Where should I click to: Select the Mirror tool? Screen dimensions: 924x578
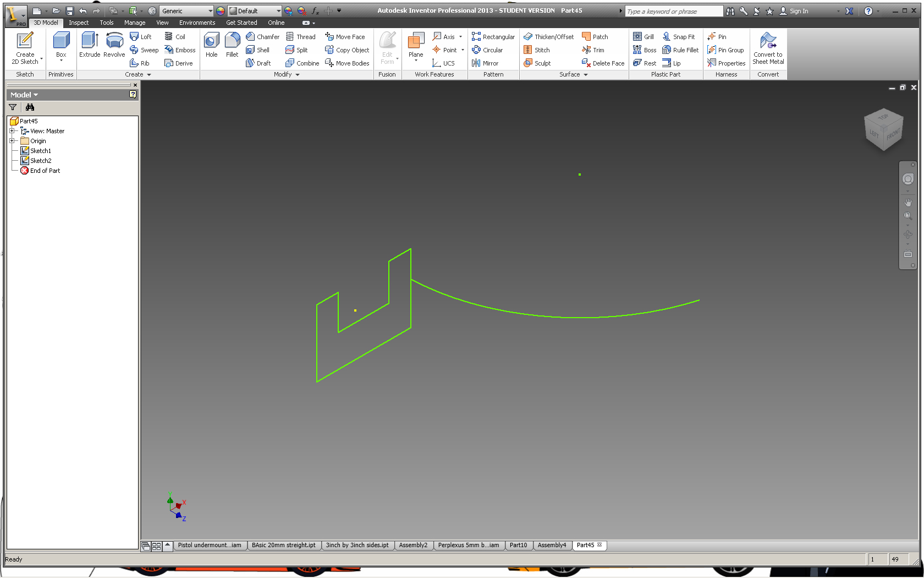[485, 63]
